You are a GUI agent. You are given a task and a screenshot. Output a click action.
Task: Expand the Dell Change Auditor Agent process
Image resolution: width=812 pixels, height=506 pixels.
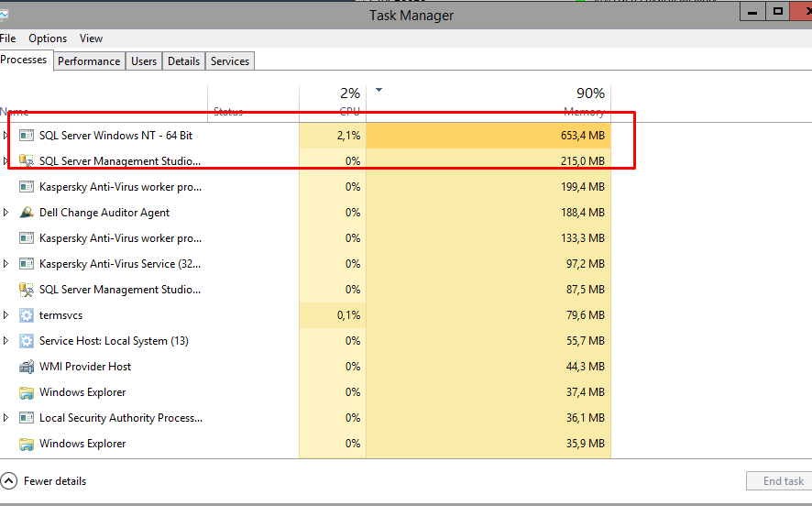click(5, 213)
